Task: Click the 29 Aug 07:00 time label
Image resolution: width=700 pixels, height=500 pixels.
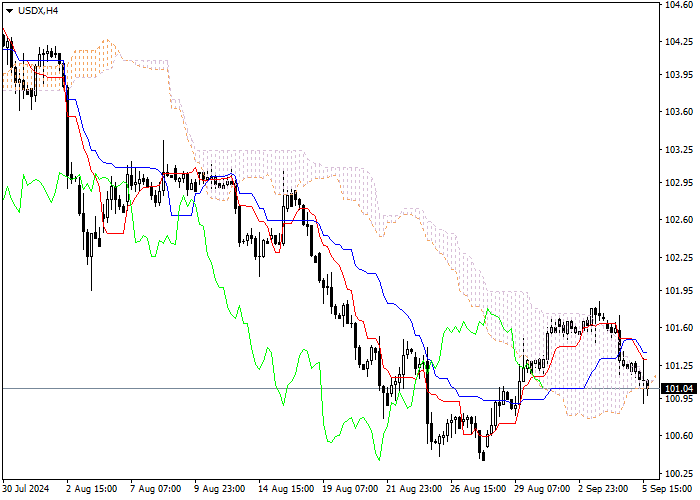Action: pos(542,488)
